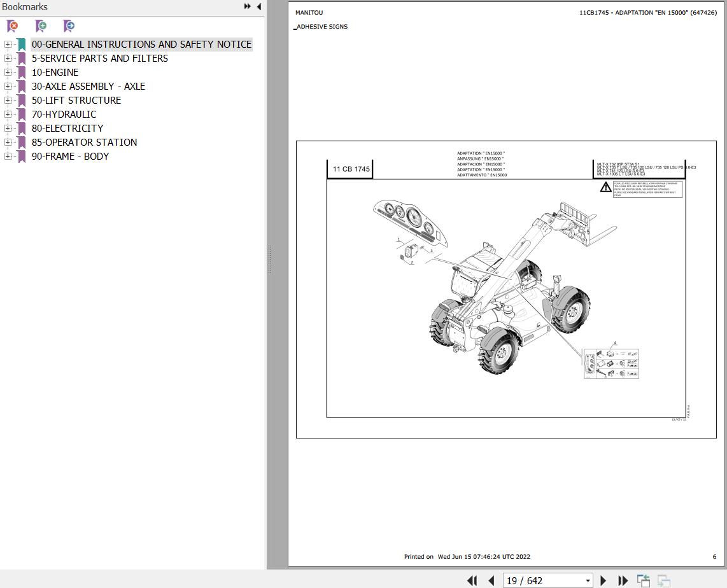Viewport: 727px width, 588px height.
Task: Open the page number dropdown arrow
Action: [588, 580]
